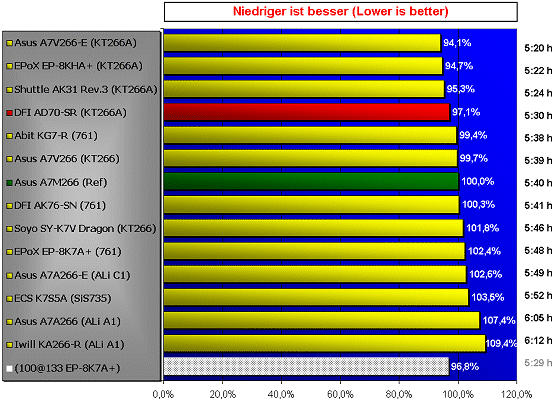This screenshot has width=555, height=400.
Task: Click the green legend swatch for Asus A7M266
Action: (x=10, y=183)
